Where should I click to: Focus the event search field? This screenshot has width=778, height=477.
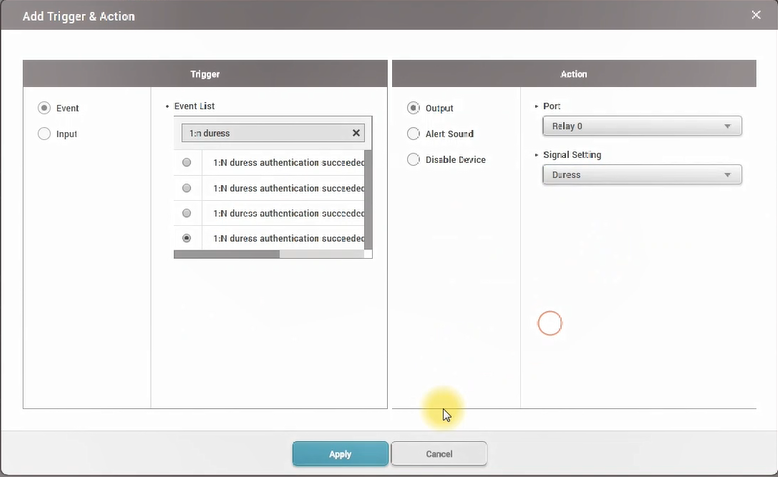(x=265, y=133)
